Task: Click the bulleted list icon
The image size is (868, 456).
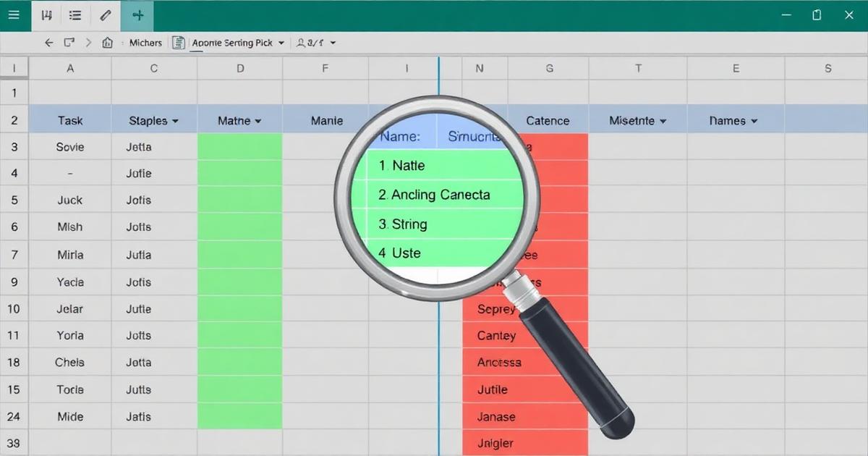Action: click(75, 15)
